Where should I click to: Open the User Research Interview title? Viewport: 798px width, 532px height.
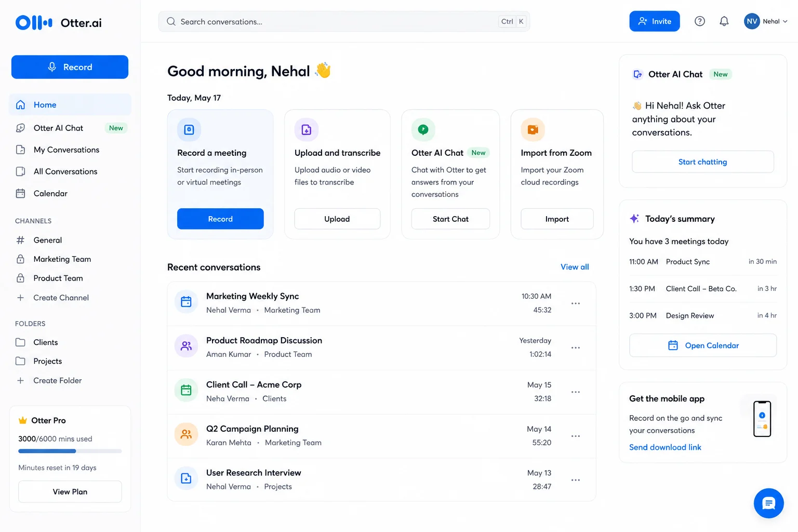pyautogui.click(x=254, y=473)
